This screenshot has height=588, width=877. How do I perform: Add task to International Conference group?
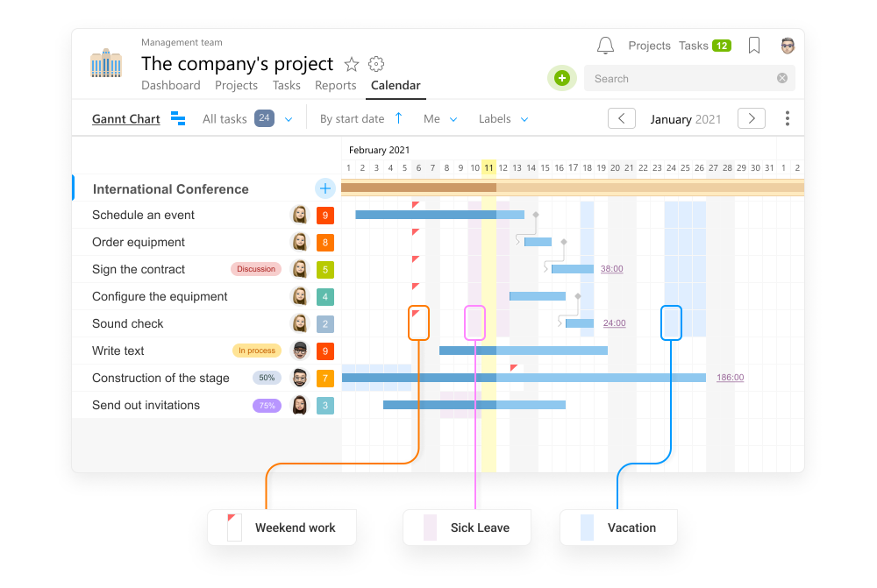(x=325, y=188)
